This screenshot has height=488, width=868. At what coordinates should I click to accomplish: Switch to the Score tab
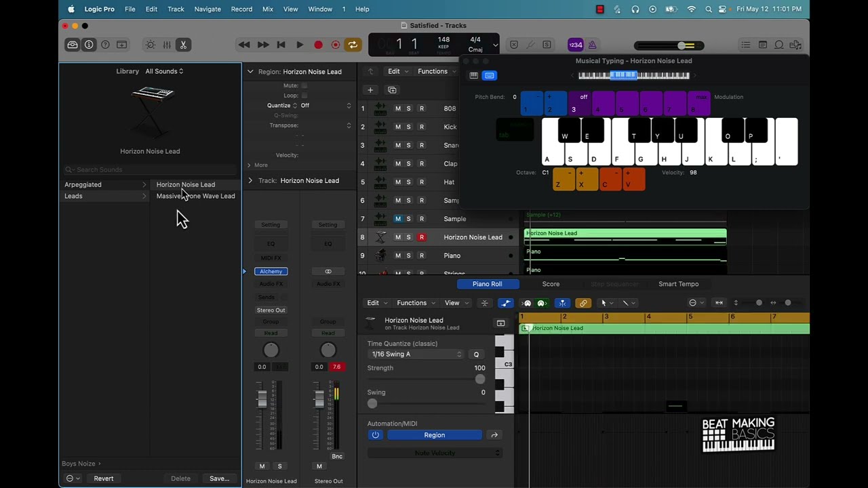pyautogui.click(x=551, y=284)
